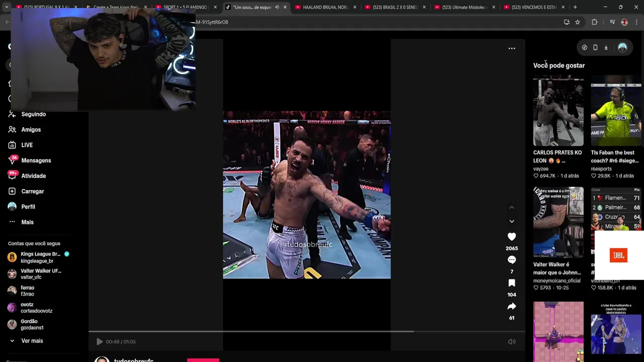
Task: Click the r6esports author name
Action: click(601, 169)
